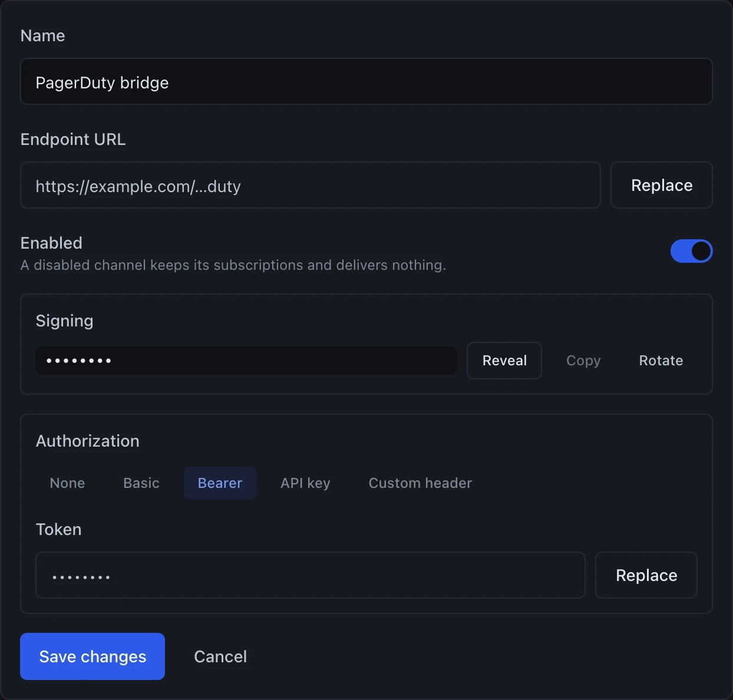The height and width of the screenshot is (700, 733).
Task: Click the Token label
Action: 58,529
